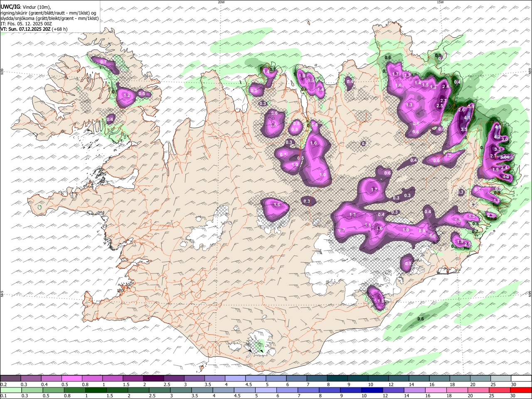The width and height of the screenshot is (532, 399).
Task: Click the "IT: Fös. 05. 12. 2025 00Z" line
Action: (x=26, y=24)
